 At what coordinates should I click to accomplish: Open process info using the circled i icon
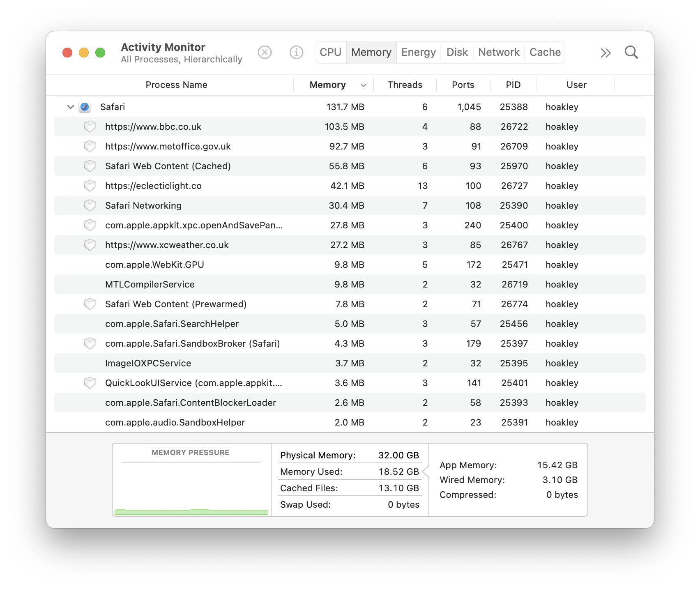pos(296,52)
